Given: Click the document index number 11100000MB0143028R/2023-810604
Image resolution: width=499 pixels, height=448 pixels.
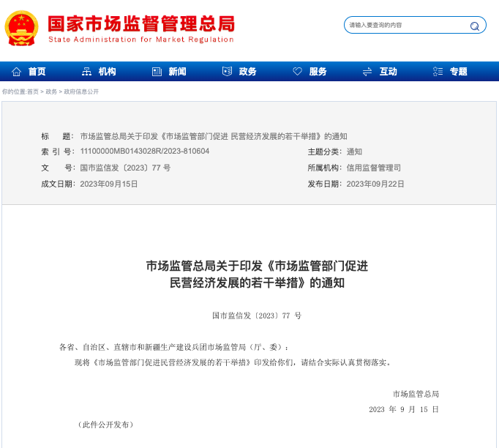Looking at the screenshot, I should (144, 152).
